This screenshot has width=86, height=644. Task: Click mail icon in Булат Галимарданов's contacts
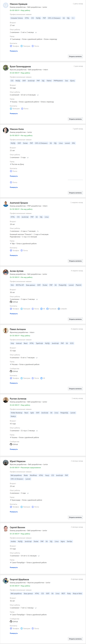tap(22, 109)
